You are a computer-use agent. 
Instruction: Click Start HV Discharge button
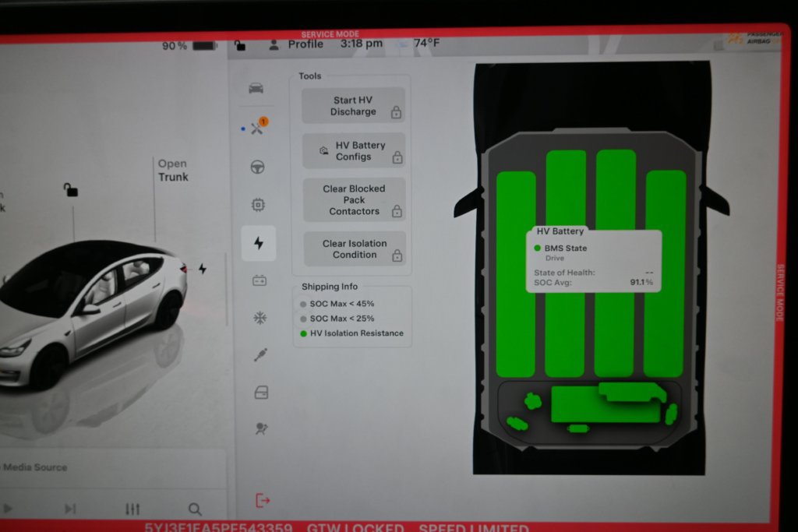(353, 106)
